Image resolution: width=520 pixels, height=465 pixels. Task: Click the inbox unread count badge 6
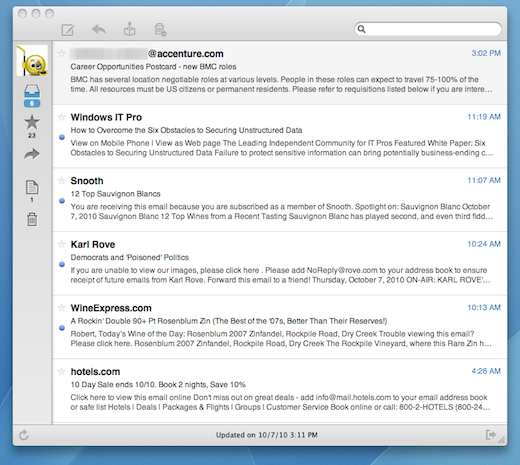[32, 103]
